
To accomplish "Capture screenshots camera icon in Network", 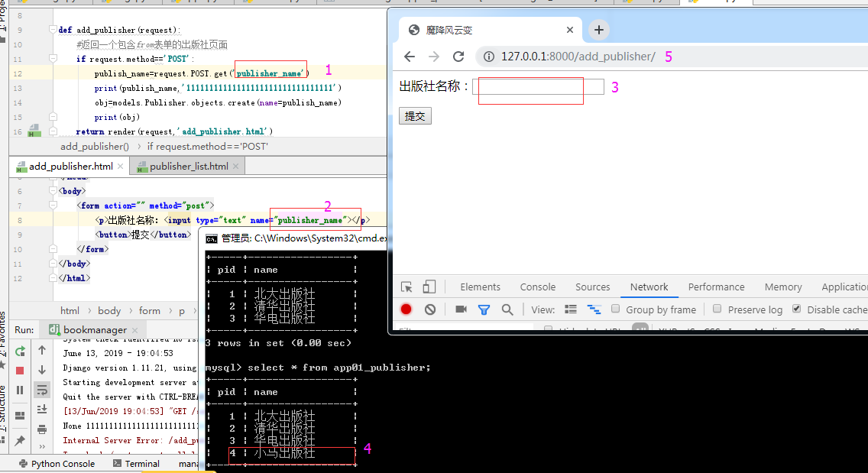I will (461, 309).
